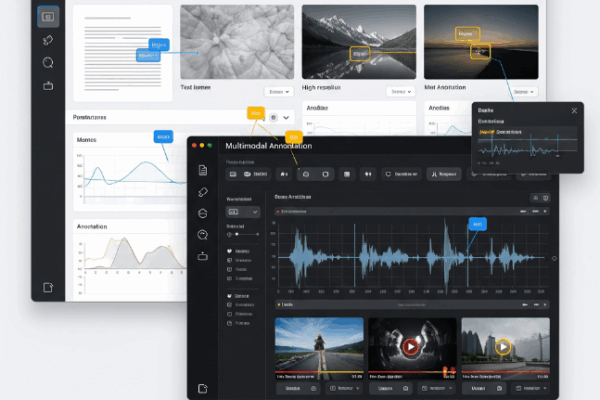The height and width of the screenshot is (400, 600).
Task: Open the dropdown selector under the Resolution label
Action: pos(243,212)
